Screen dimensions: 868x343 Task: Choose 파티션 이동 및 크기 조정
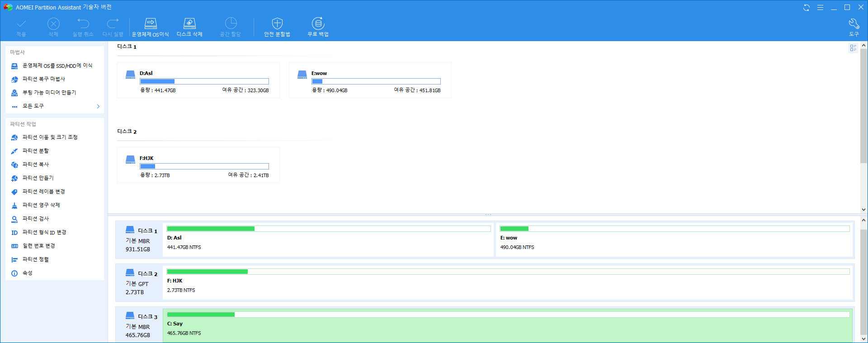pyautogui.click(x=54, y=137)
